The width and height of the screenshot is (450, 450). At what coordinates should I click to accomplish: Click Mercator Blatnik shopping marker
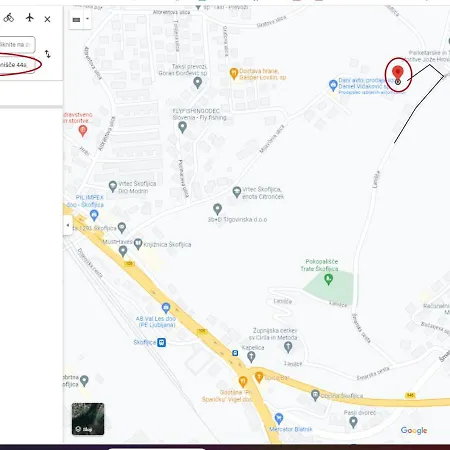pos(279,418)
